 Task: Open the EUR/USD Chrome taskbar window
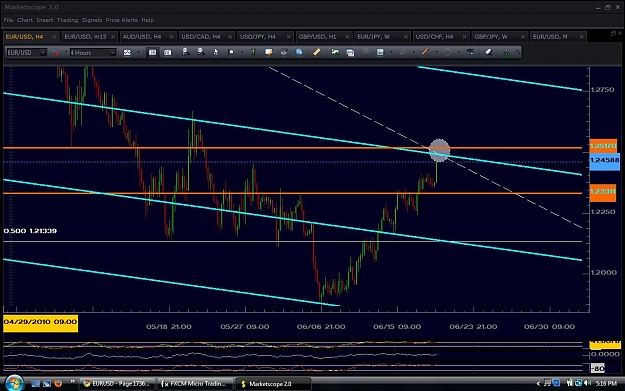click(x=117, y=383)
